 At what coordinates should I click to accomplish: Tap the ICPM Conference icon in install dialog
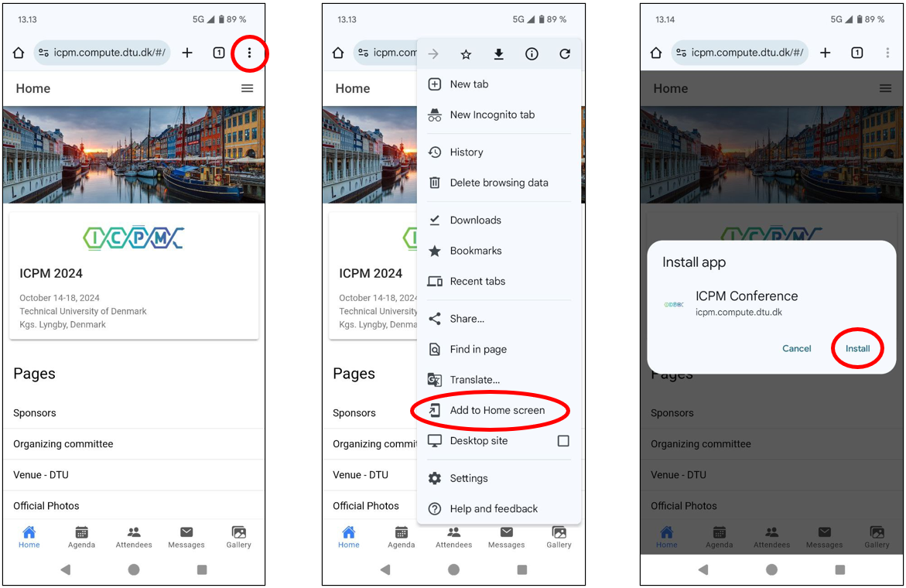coord(674,304)
